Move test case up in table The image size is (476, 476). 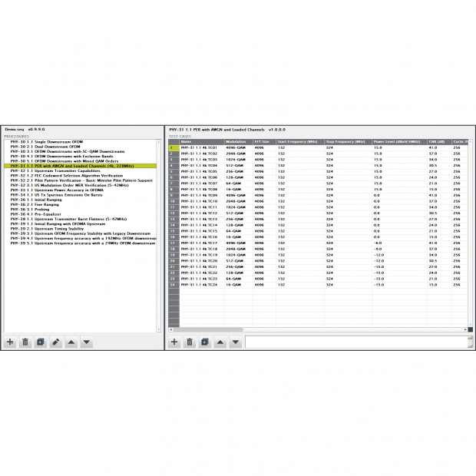point(220,342)
